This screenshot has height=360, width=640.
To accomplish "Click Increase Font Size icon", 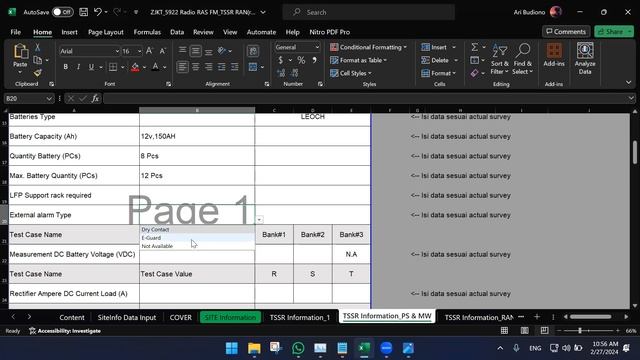I will [149, 51].
